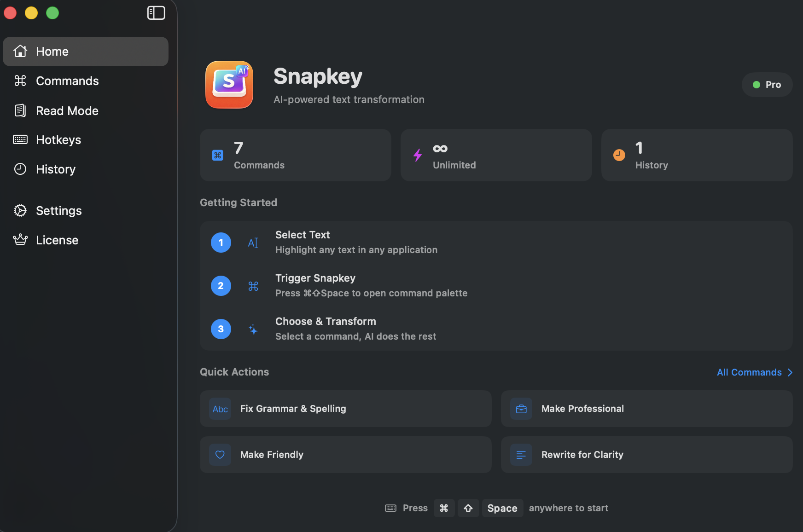Open the 7 Commands stat card
Viewport: 803px width, 532px height.
click(296, 155)
